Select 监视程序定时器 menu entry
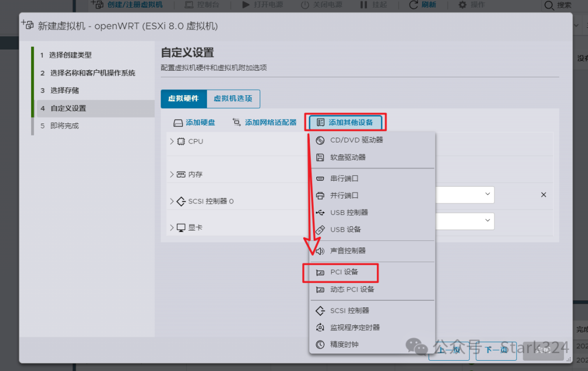 coord(373,327)
